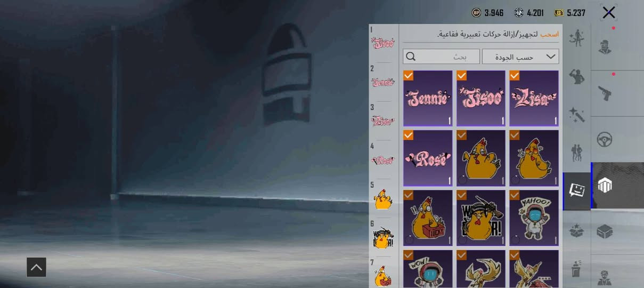Image resolution: width=644 pixels, height=288 pixels.
Task: Close the inventory with the X button
Action: pos(609,12)
